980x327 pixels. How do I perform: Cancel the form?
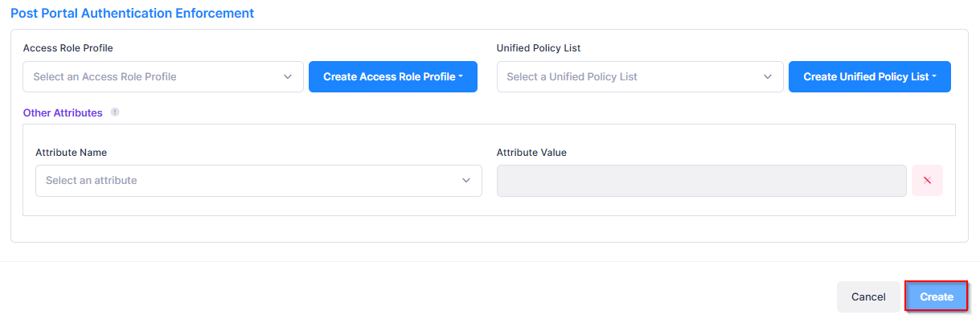pyautogui.click(x=868, y=296)
